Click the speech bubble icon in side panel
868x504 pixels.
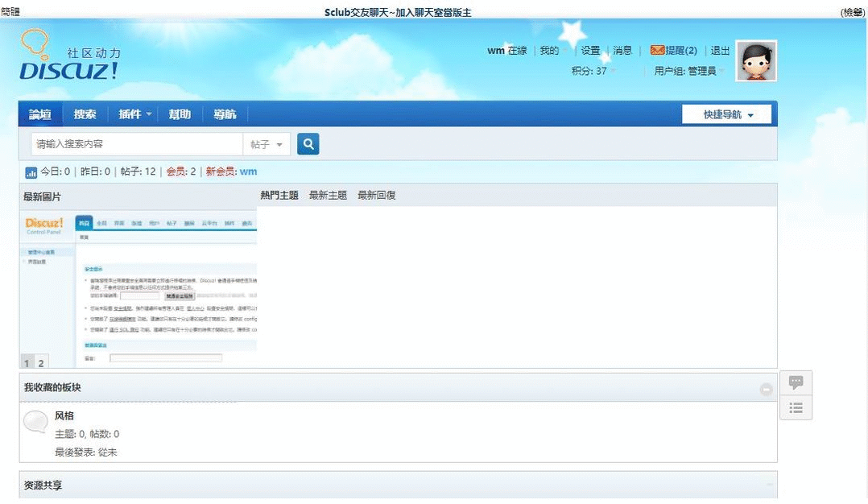[x=796, y=382]
